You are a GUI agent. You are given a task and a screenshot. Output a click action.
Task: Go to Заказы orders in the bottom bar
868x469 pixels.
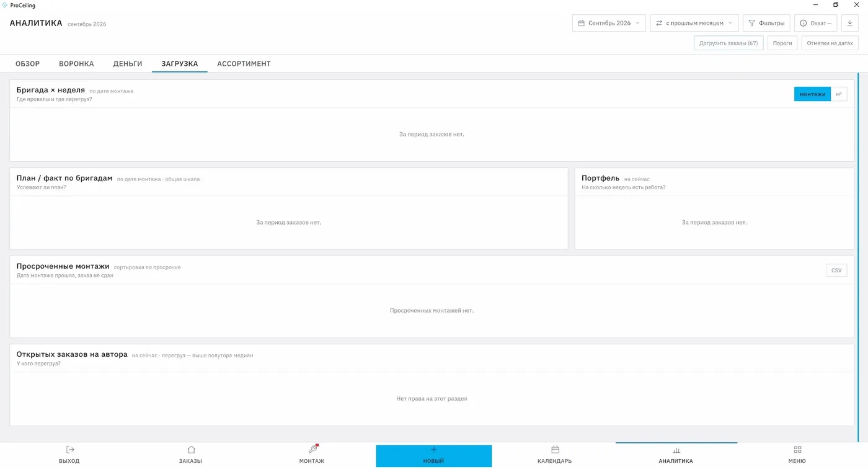(190, 455)
